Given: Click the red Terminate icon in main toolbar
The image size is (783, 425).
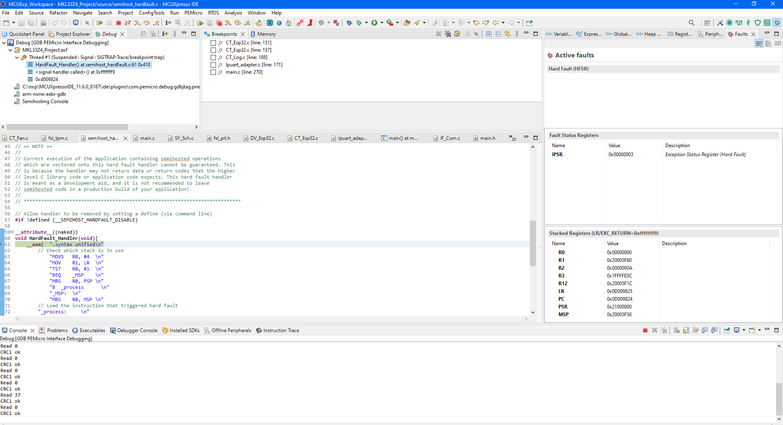Looking at the screenshot, I should (x=118, y=22).
